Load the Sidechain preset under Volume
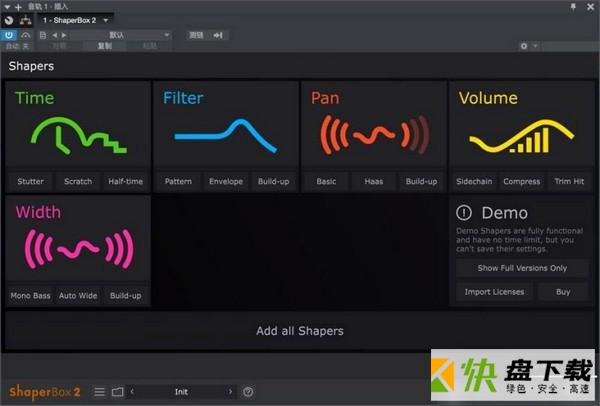Screen dimensions: 600x406 (474, 181)
